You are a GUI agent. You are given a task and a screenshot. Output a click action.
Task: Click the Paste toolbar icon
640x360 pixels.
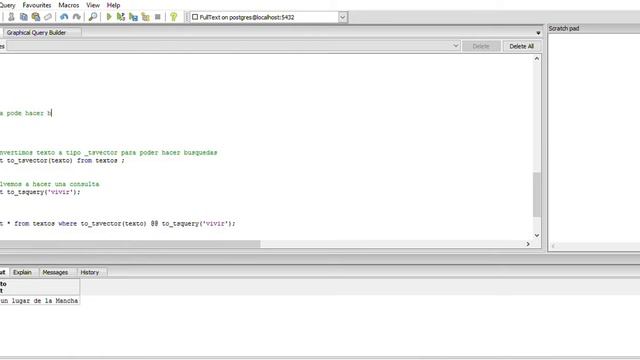pos(36,17)
